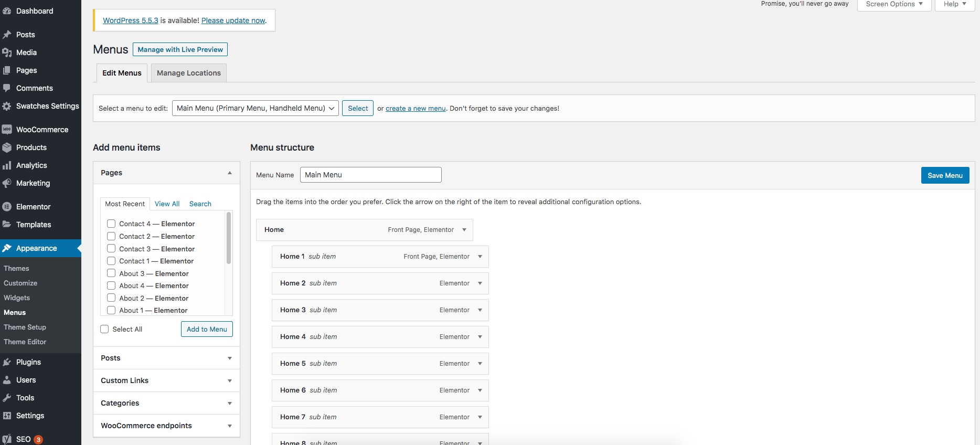This screenshot has height=445, width=980.
Task: Click the Elementor icon in sidebar
Action: click(7, 207)
